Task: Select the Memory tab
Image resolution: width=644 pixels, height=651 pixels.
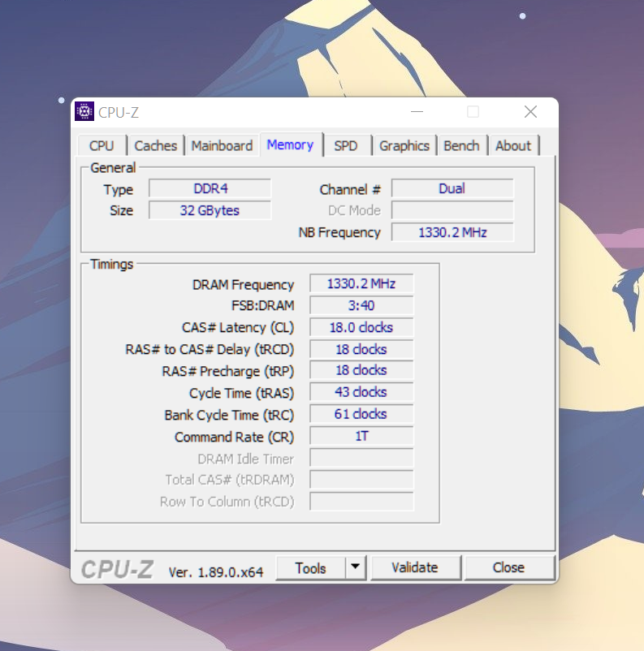Action: click(x=291, y=145)
